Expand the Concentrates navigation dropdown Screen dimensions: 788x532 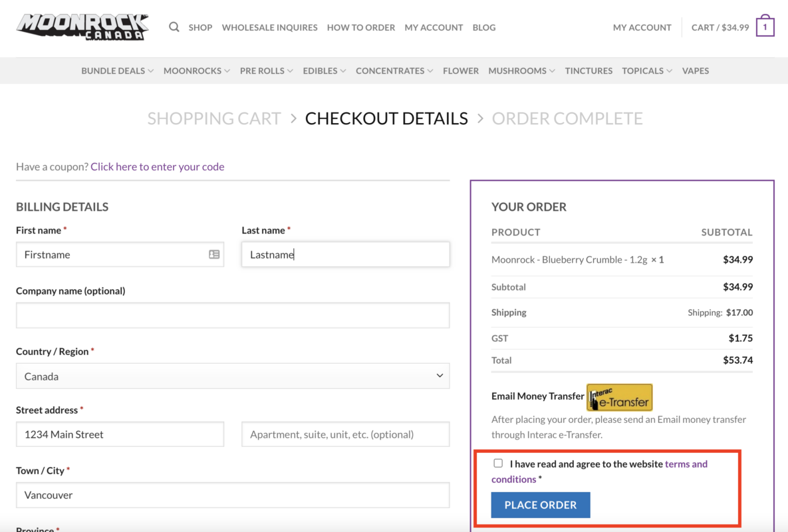point(394,70)
